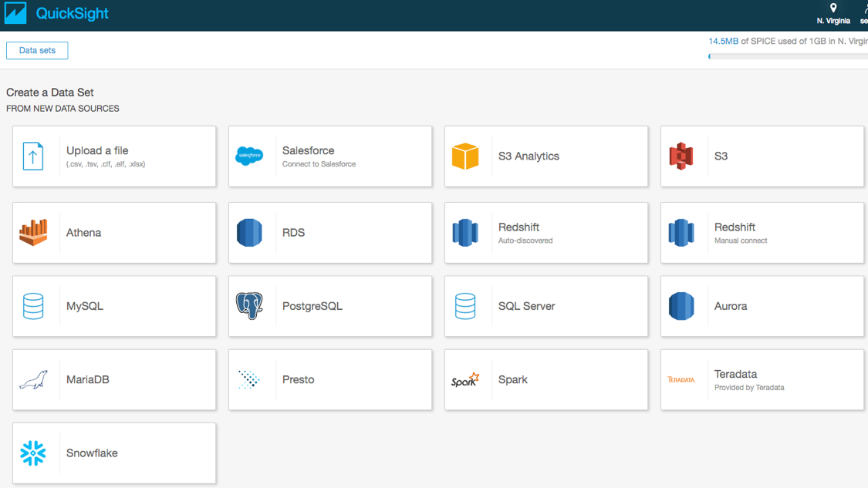The height and width of the screenshot is (488, 868).
Task: Click the PostgreSQL label
Action: click(x=312, y=306)
